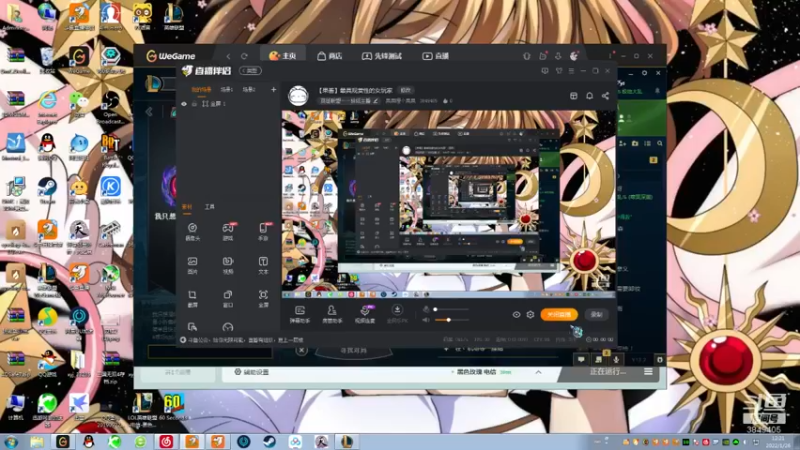
Task: Add a fullscreen capture source
Action: click(x=263, y=298)
